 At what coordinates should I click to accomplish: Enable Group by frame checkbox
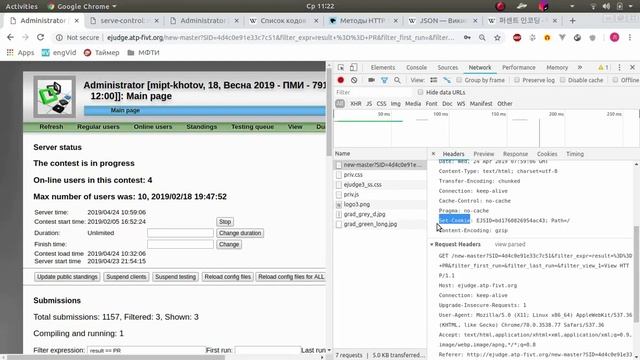tap(459, 80)
